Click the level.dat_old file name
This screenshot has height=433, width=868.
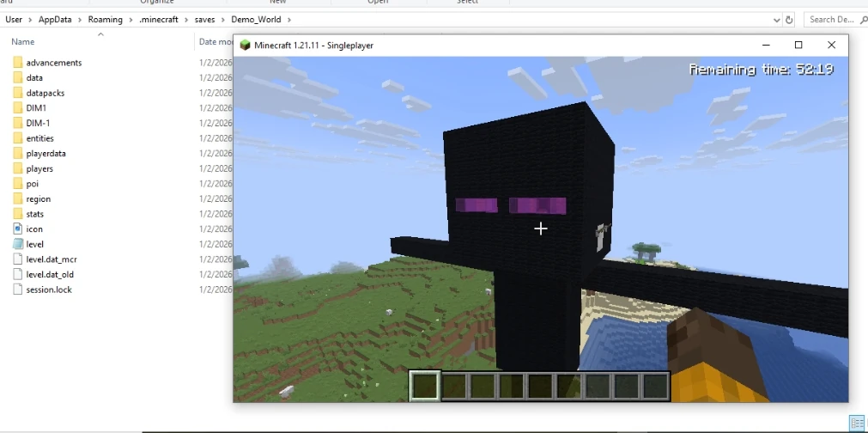tap(50, 274)
